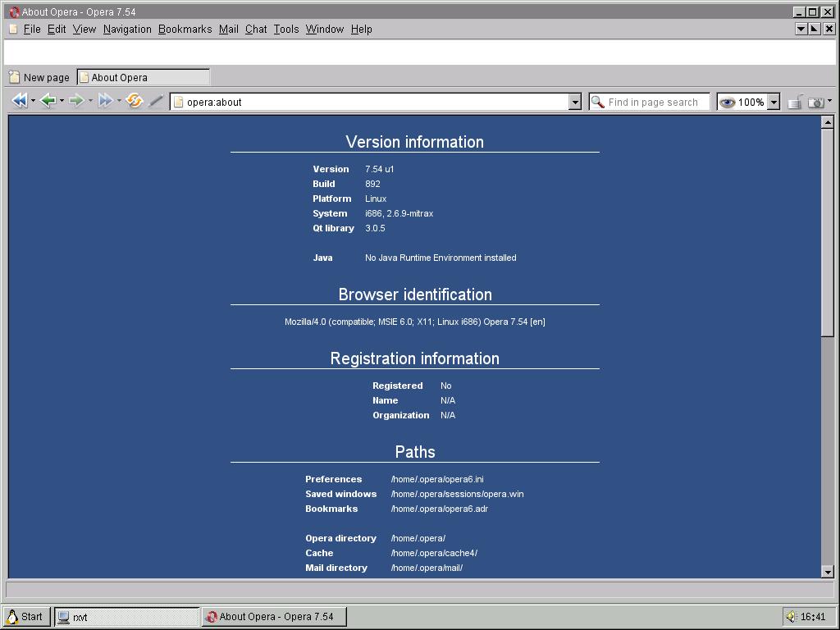Click the page icon left of File menu
Image resolution: width=840 pixels, height=630 pixels.
click(x=13, y=29)
